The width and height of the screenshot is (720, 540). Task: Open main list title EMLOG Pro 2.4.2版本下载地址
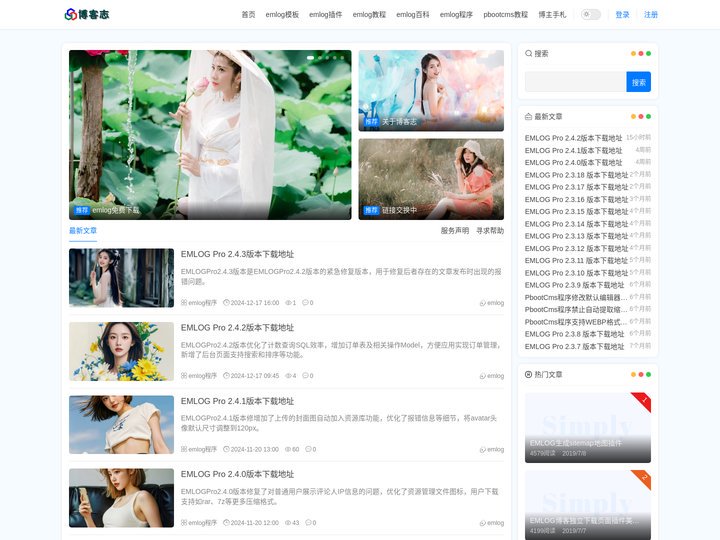click(237, 327)
